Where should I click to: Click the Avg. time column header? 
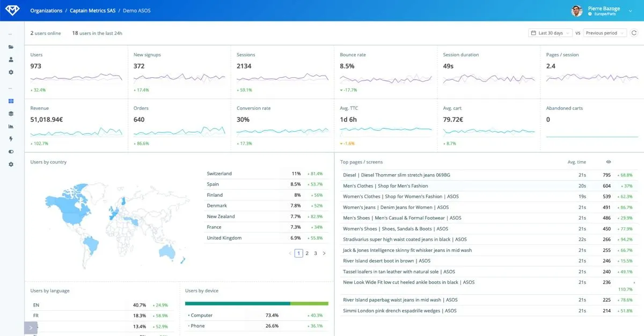(577, 162)
